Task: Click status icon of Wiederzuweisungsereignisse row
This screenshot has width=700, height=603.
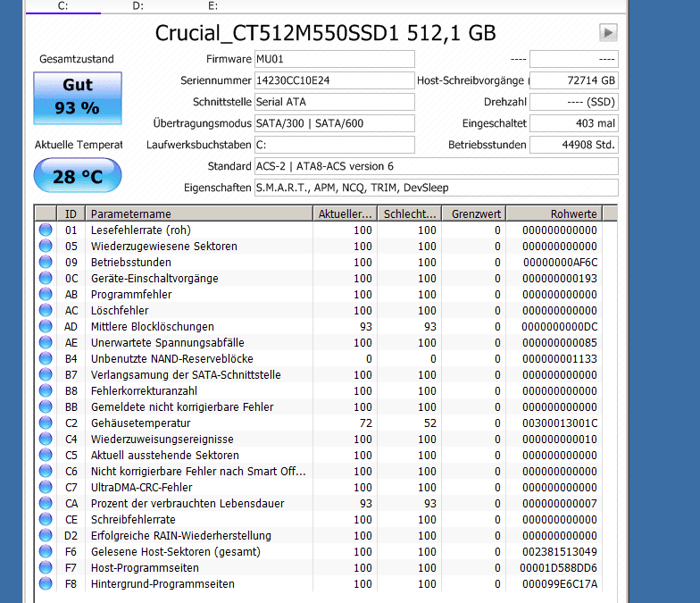Action: (x=46, y=439)
